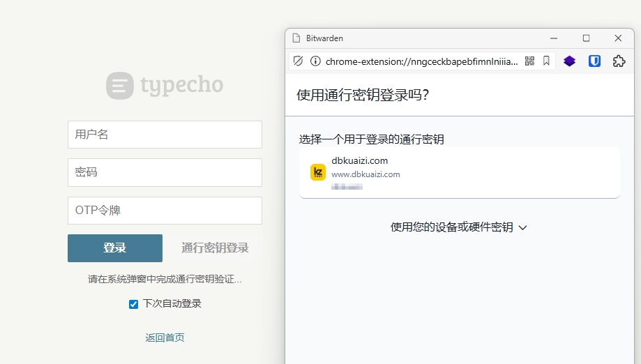
Task: Open the purple layered extension icon
Action: 570,61
